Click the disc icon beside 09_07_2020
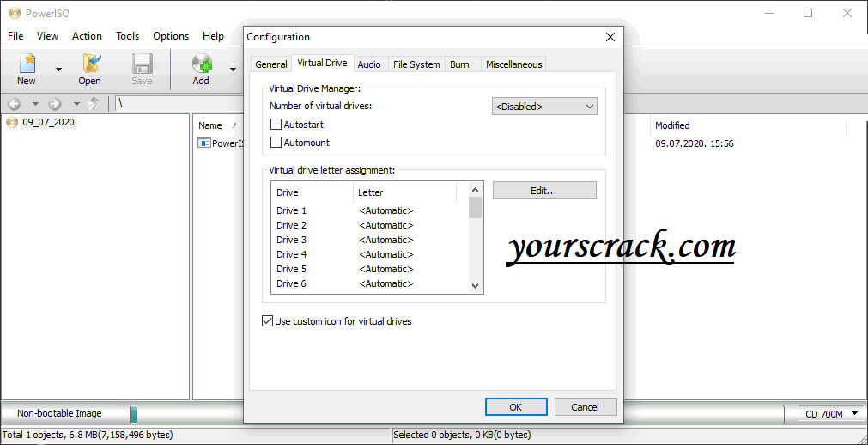868x445 pixels. click(12, 122)
